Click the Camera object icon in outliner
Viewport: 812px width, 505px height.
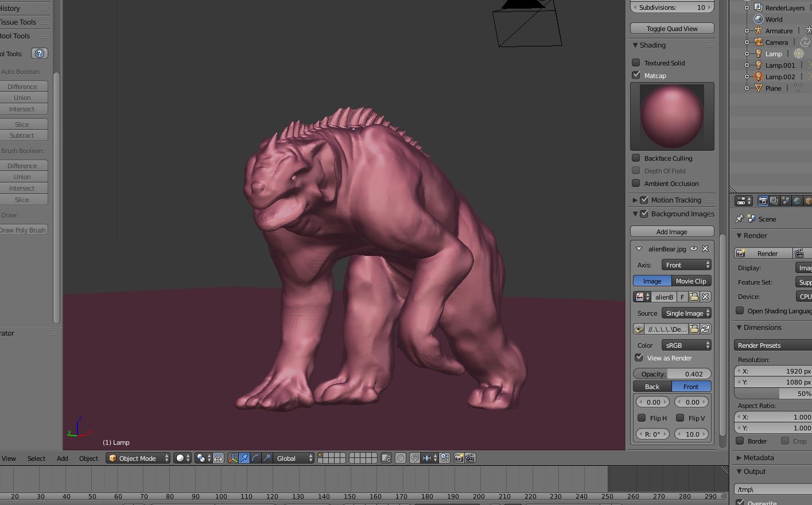coord(759,42)
